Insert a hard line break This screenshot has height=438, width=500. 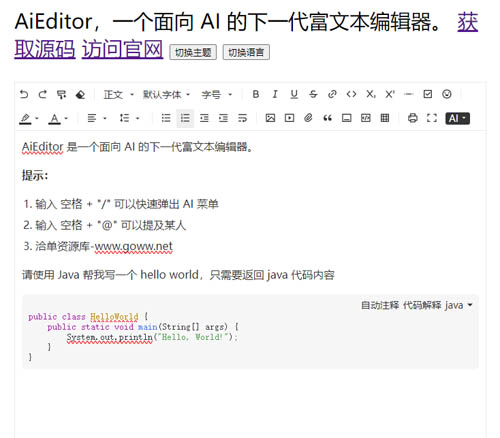[242, 118]
